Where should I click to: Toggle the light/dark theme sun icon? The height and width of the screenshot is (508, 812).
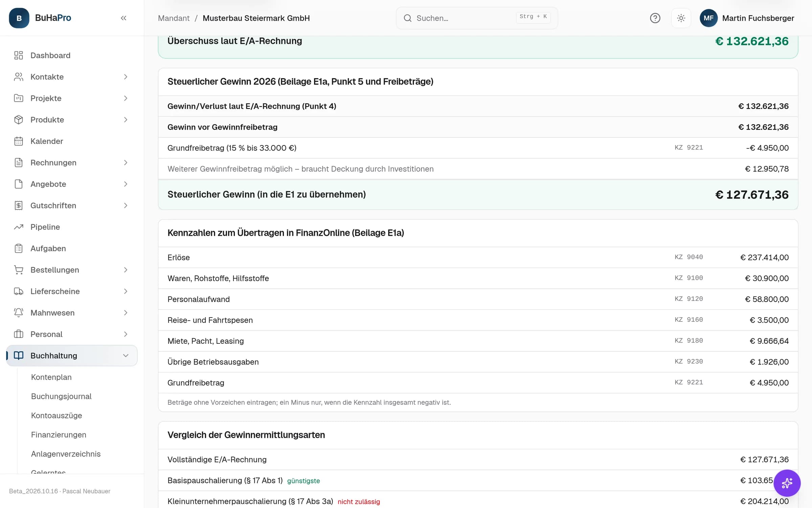681,18
